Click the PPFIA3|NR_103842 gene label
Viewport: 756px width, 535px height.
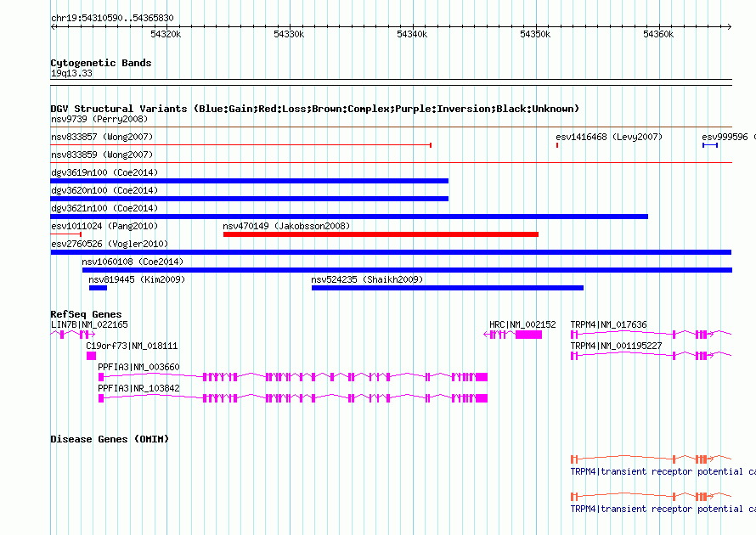(x=138, y=388)
